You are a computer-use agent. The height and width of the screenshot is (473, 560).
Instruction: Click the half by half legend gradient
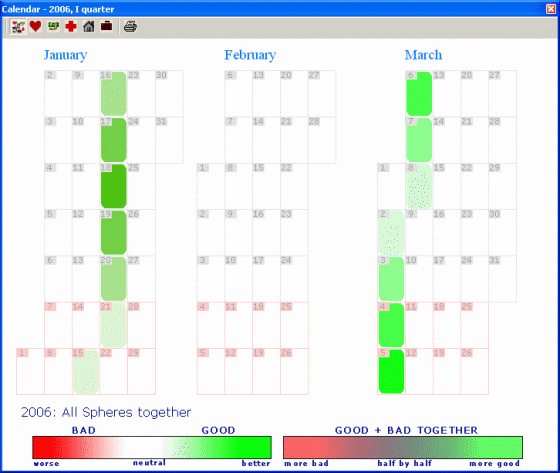[403, 447]
